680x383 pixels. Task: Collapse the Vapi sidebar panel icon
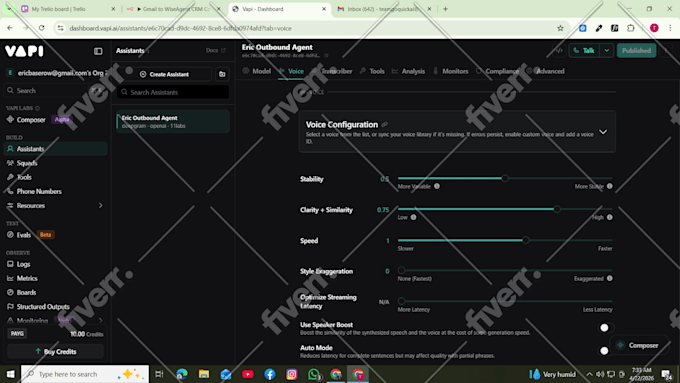point(98,51)
